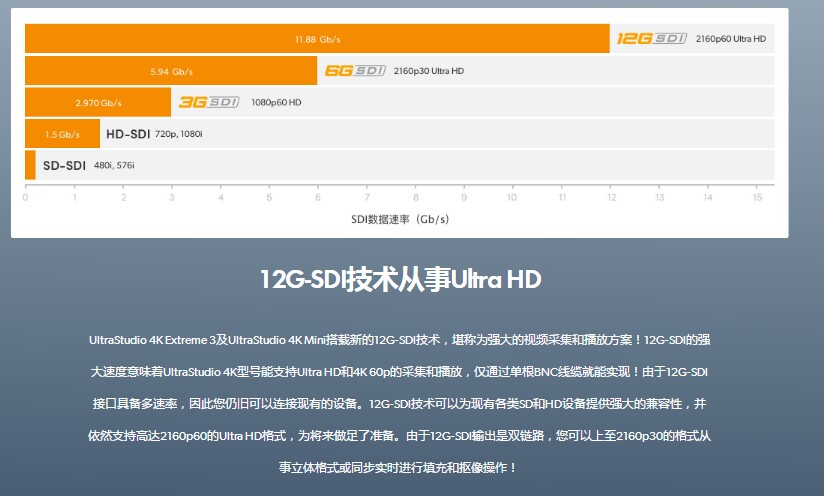Click the 11.88 Gb/s orange bar
This screenshot has width=824, height=496.
click(317, 38)
